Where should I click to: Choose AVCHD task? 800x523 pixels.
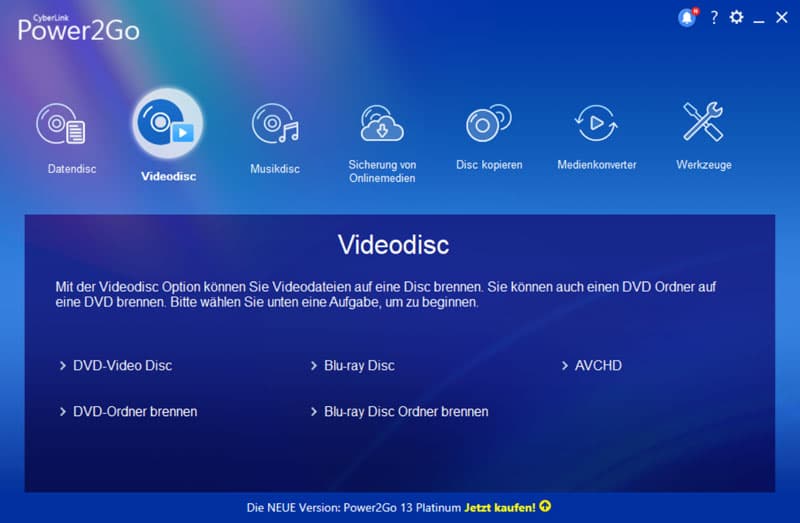click(598, 365)
